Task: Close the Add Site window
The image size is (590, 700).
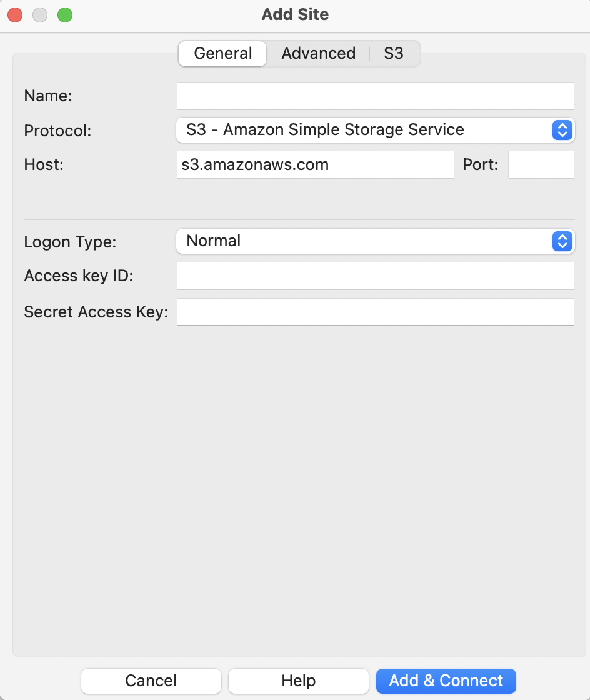Action: click(x=15, y=15)
